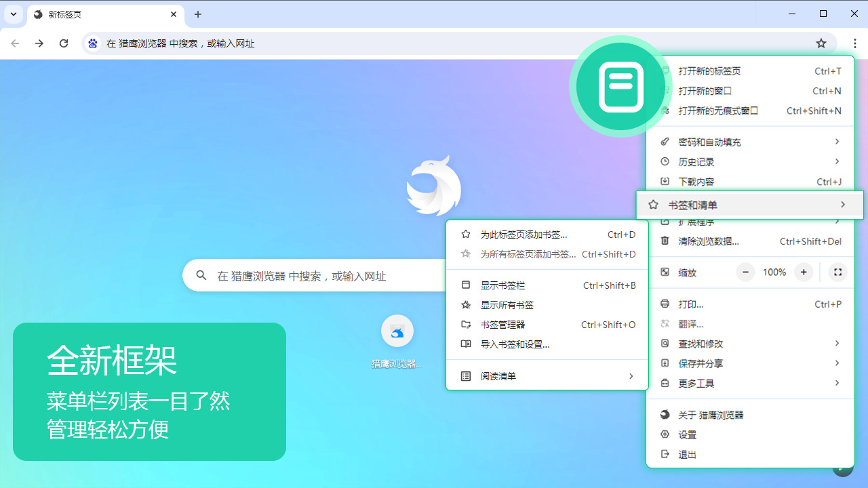Toggle 显示书签栏 in the bookmarks submenu

502,285
